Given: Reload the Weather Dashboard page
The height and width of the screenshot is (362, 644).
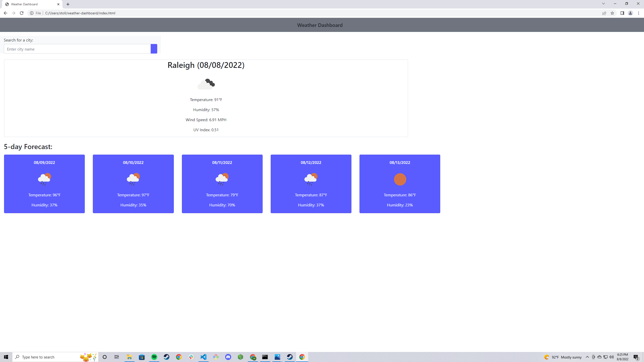Looking at the screenshot, I should click(21, 13).
